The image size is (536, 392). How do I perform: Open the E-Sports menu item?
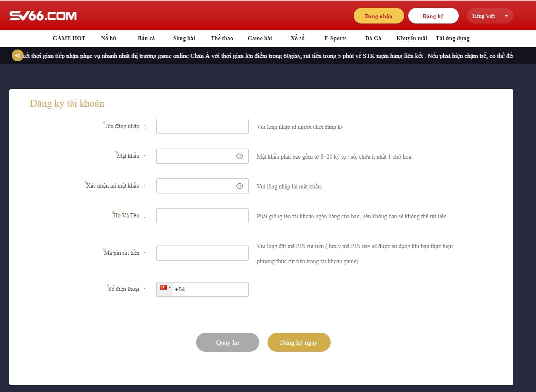335,38
